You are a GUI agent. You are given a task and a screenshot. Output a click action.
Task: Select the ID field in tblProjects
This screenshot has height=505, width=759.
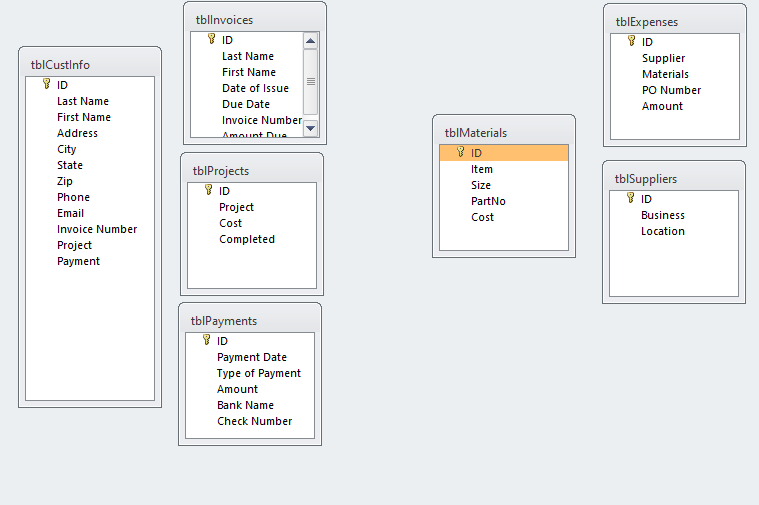pyautogui.click(x=252, y=191)
